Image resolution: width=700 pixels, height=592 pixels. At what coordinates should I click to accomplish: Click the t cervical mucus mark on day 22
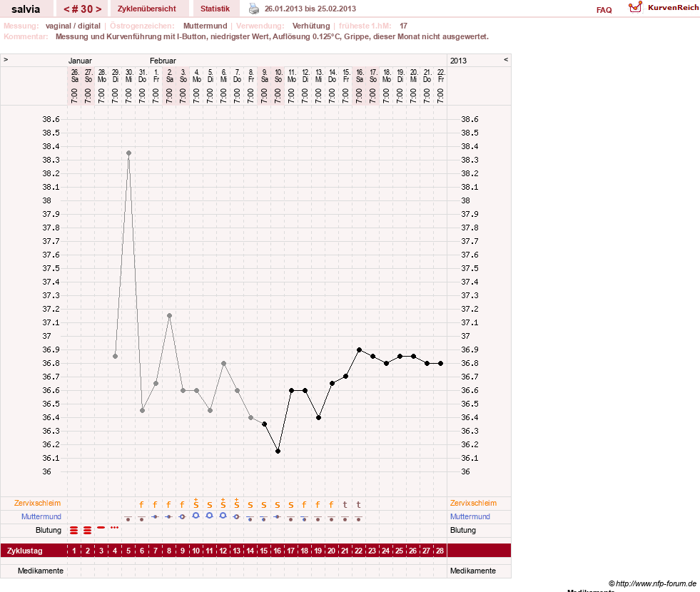coord(358,504)
